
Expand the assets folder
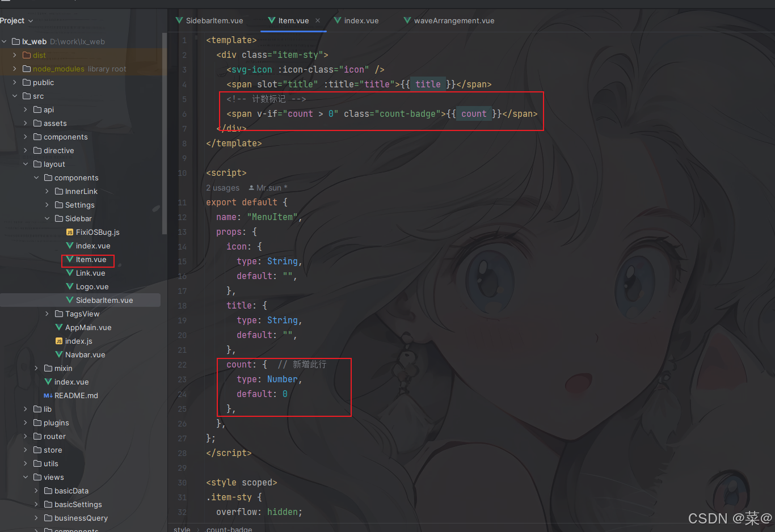point(26,123)
